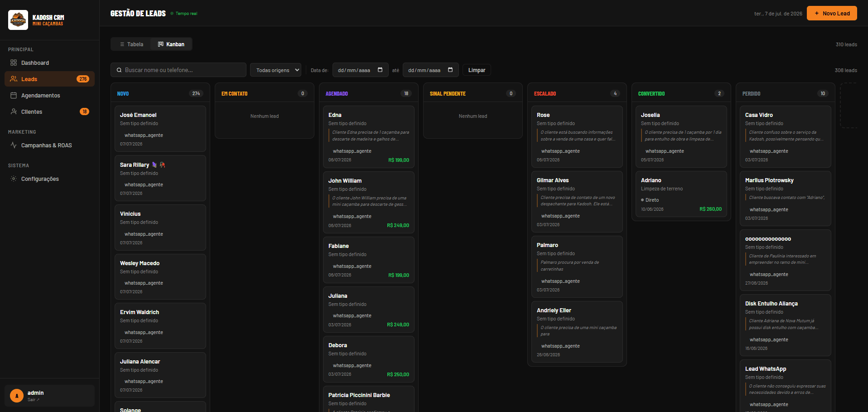
Task: Open Marilus Piotrowsky lead card
Action: [x=786, y=199]
